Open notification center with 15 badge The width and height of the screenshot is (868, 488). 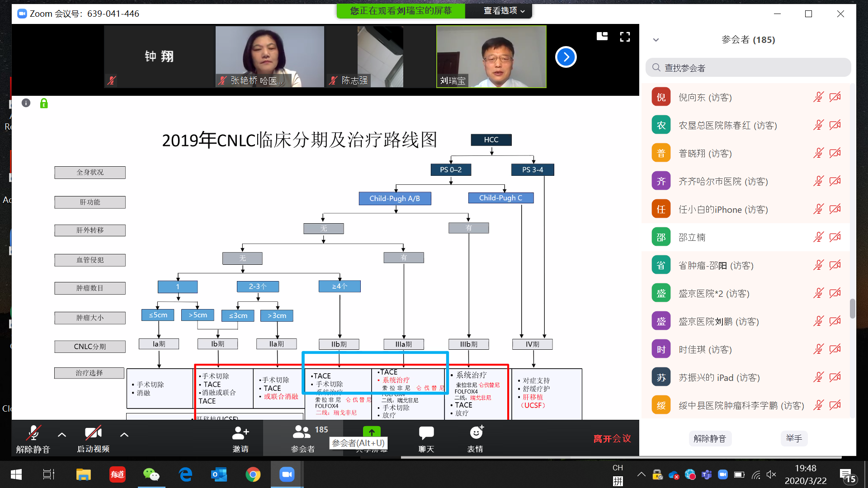click(848, 476)
